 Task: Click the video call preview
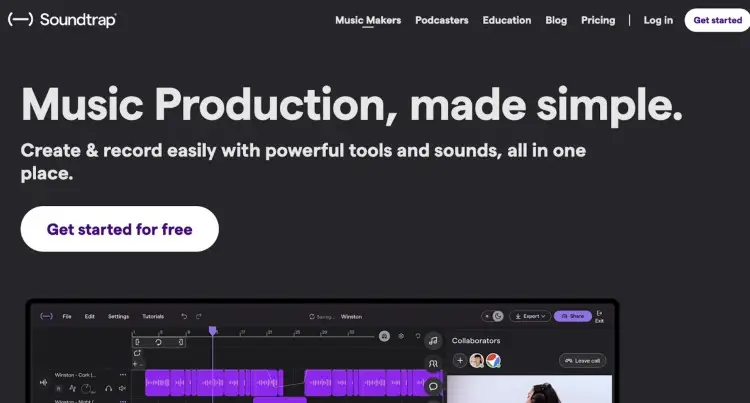pyautogui.click(x=529, y=389)
